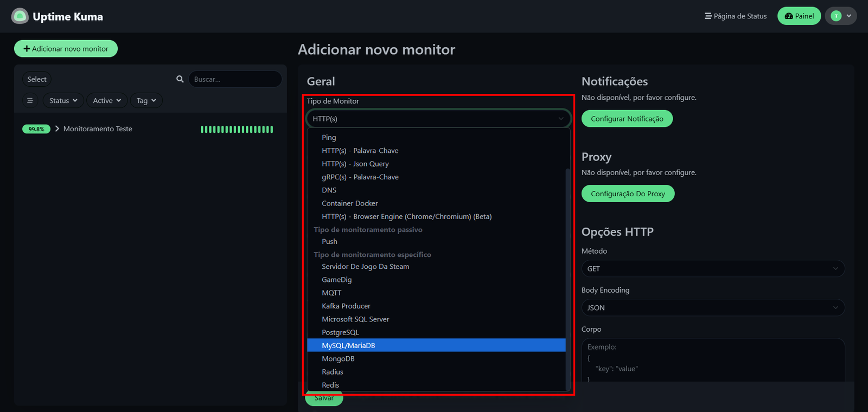
Task: Click the Uptime Kuma logo icon
Action: (x=20, y=16)
